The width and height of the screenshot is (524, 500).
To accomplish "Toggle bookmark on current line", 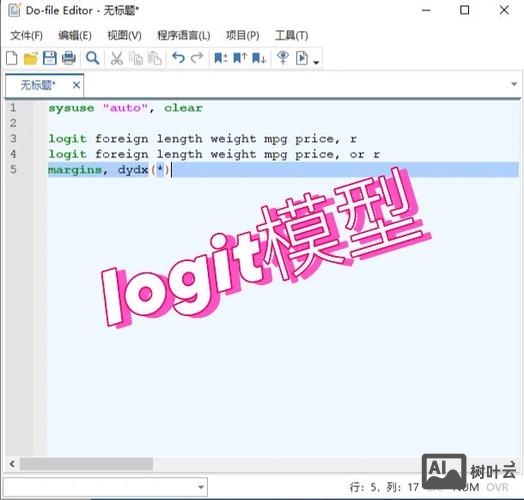I will (221, 58).
